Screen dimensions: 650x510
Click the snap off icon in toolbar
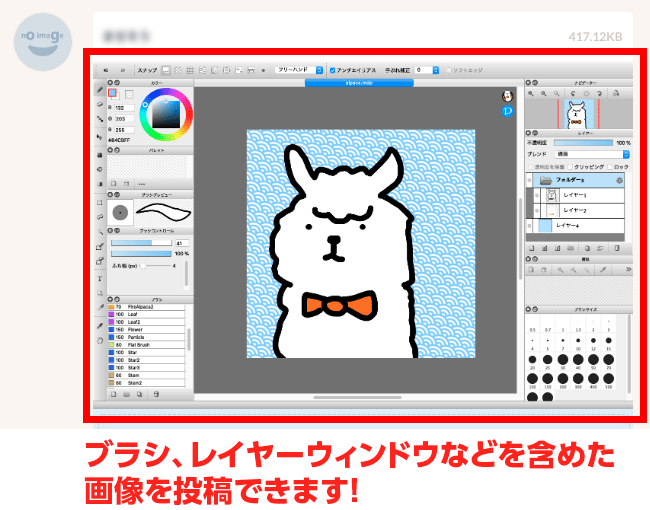(166, 70)
